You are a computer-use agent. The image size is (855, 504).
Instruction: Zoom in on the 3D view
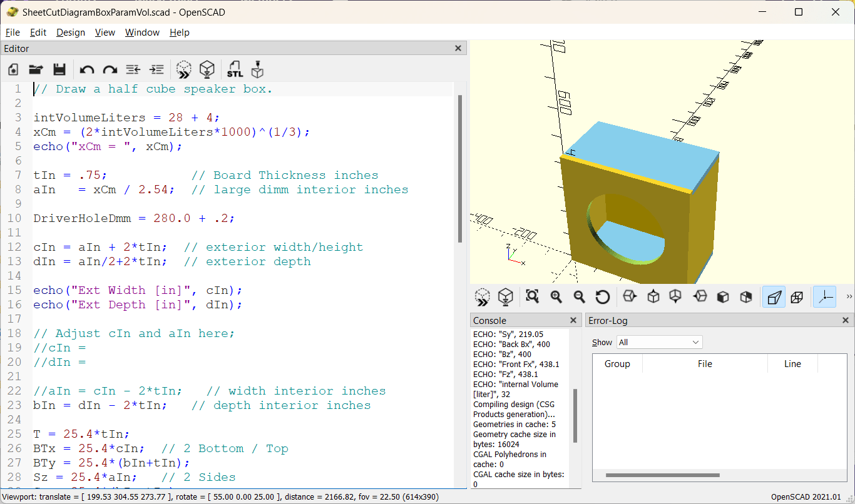pos(556,296)
